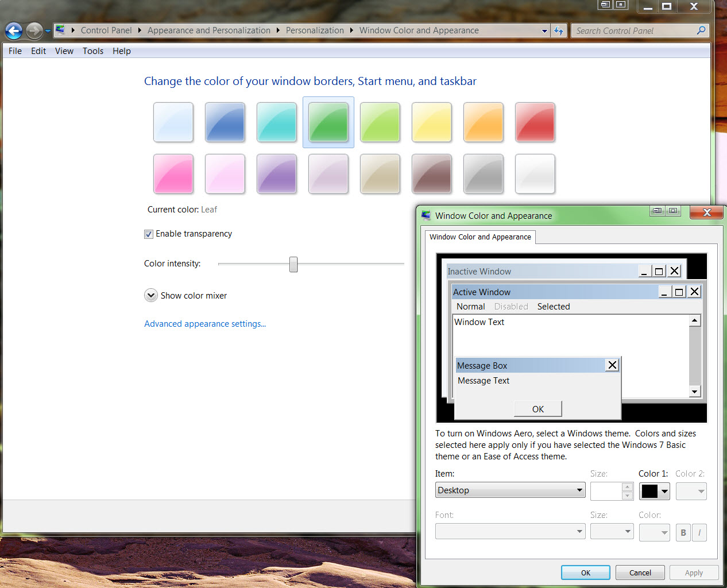Click the search magnifier icon
Screen dimensions: 727x588
[701, 30]
